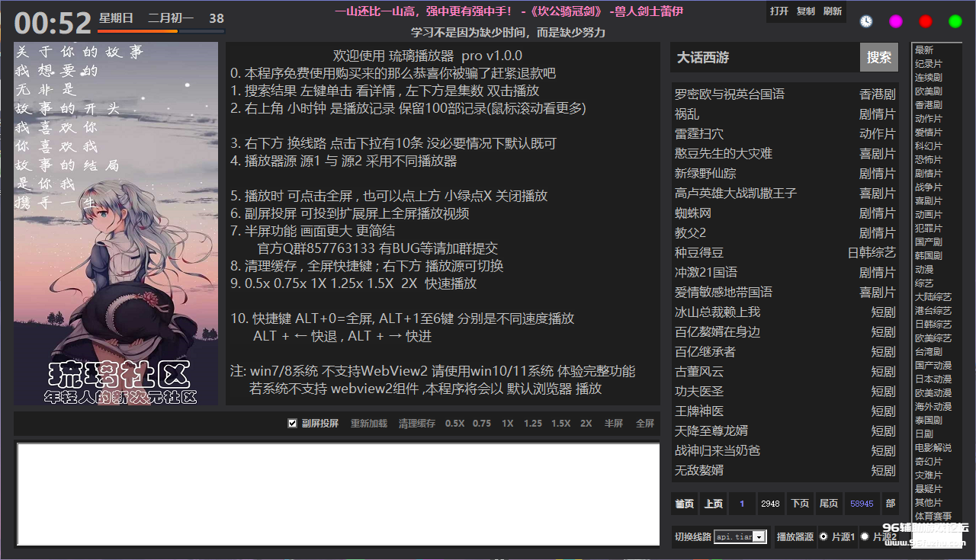Select the 片源2 radio button
This screenshot has width=976, height=560.
pos(865,536)
